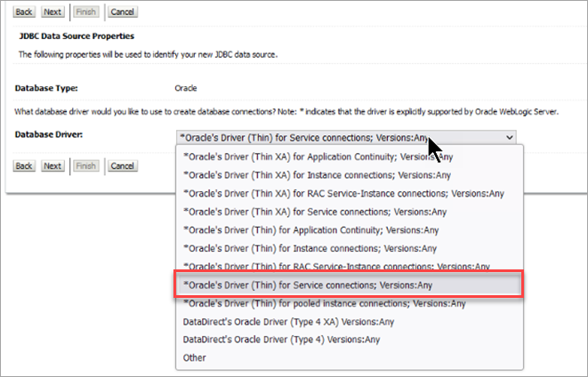Choose DataDirect's Oracle Driver (Type 4 XA)
Viewport: 588px width, 377px height.
tap(350, 322)
